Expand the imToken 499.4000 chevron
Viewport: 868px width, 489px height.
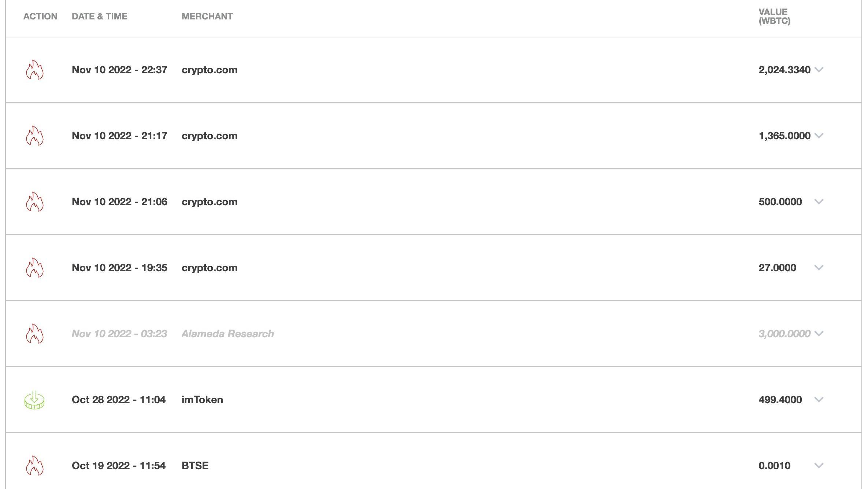pos(819,400)
